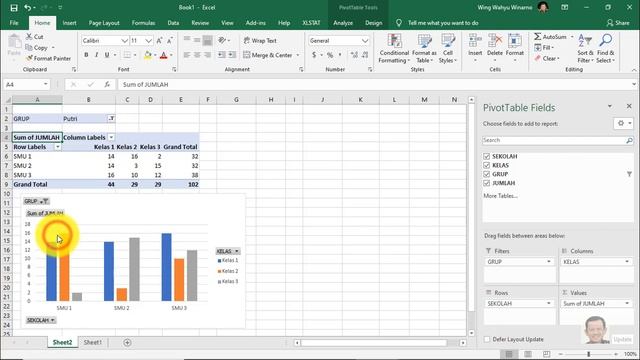Viewport: 640px width, 360px height.
Task: Open the GRUP item dropdown in Filters area
Action: (549, 262)
